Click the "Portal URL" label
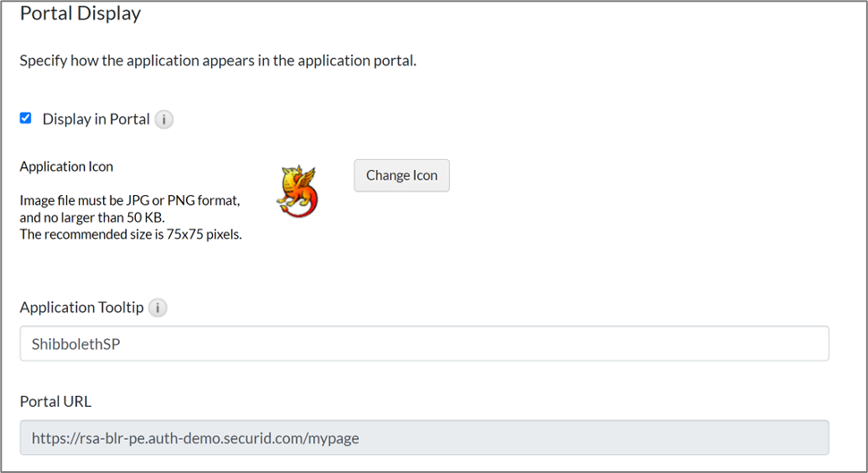 click(55, 401)
